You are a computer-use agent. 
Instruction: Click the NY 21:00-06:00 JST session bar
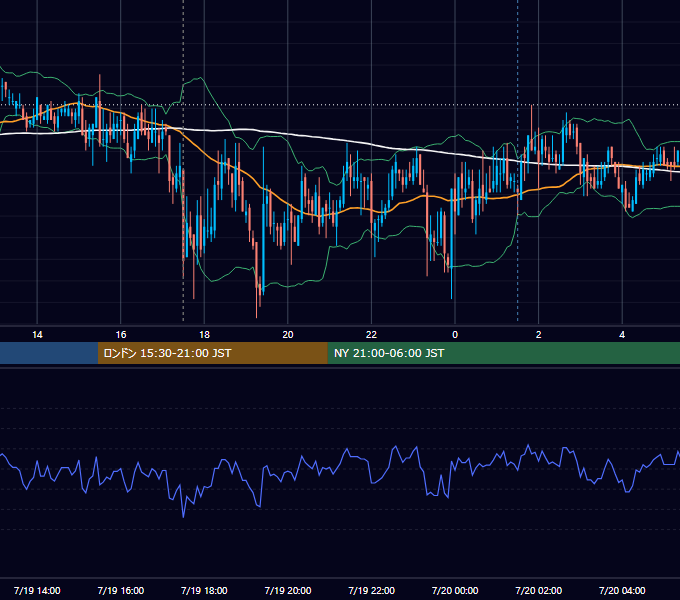pos(503,353)
